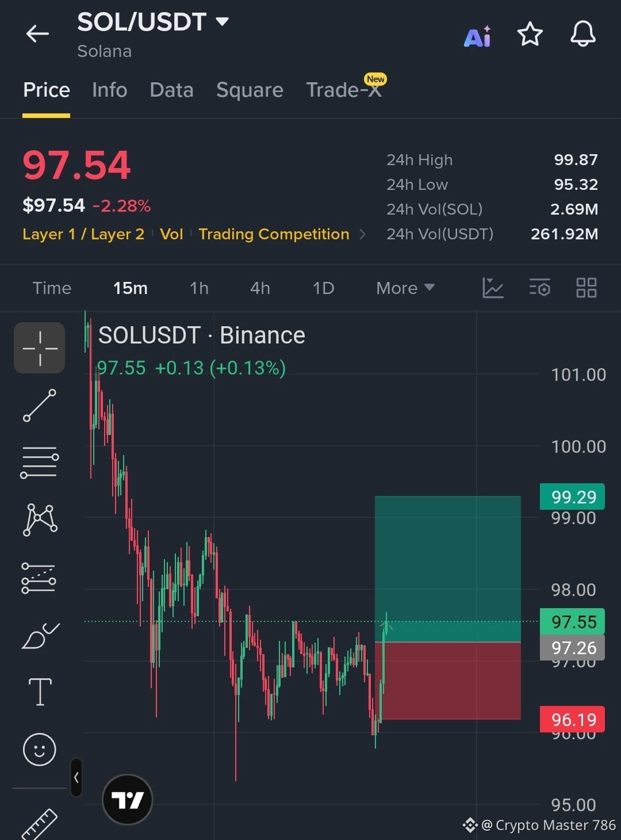Click the 96.19 stop-loss price label
The width and height of the screenshot is (621, 840).
pyautogui.click(x=573, y=719)
